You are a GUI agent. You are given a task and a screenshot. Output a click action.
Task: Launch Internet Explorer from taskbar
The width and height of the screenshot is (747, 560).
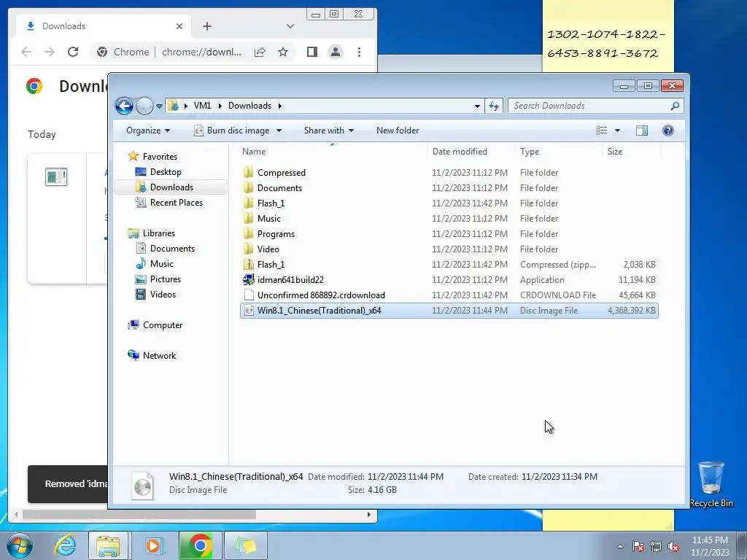[65, 545]
